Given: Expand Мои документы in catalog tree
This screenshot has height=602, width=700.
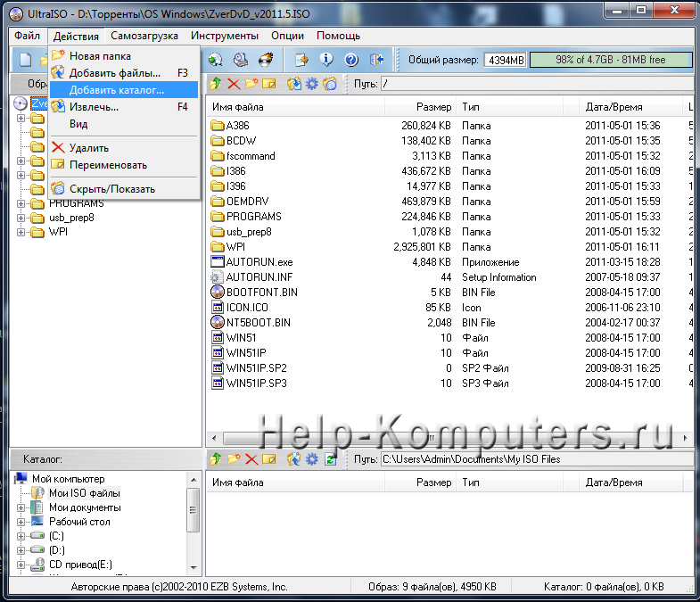Looking at the screenshot, I should point(21,507).
